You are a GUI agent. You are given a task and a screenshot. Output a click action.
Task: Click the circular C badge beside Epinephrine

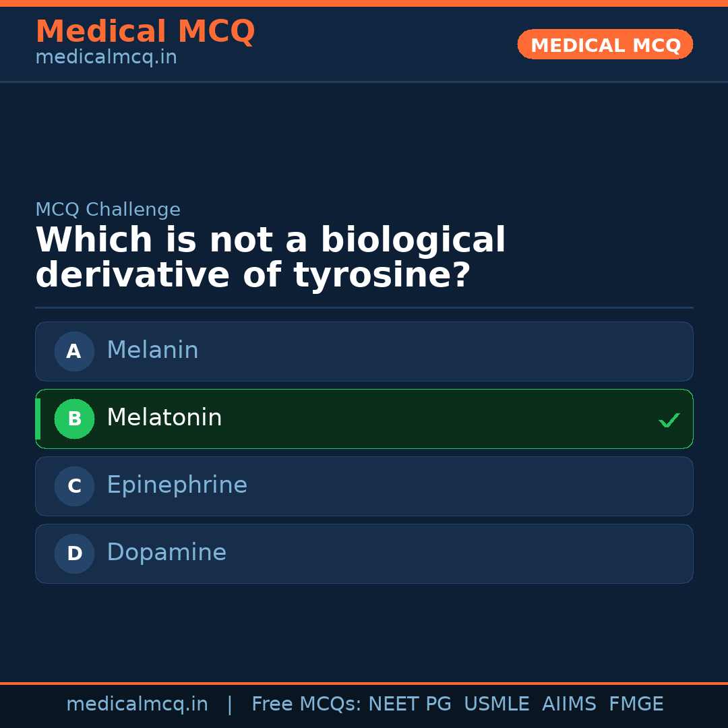(73, 486)
